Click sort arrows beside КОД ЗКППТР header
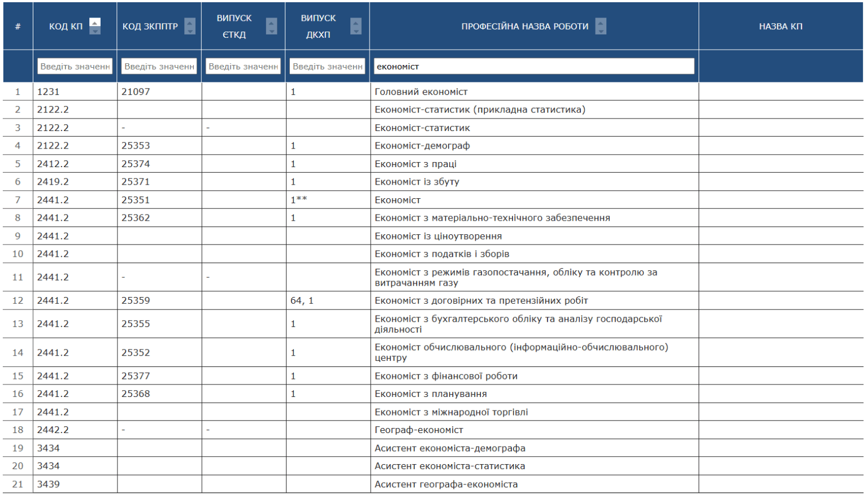The image size is (868, 498). point(190,26)
